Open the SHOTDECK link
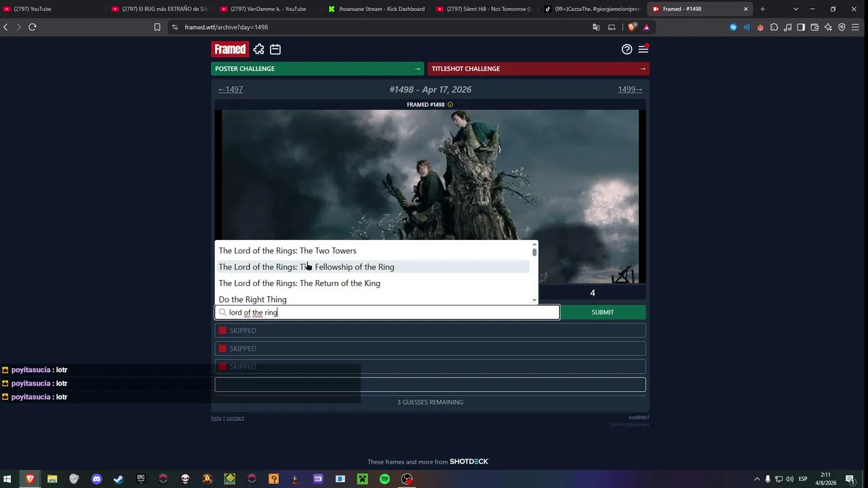The height and width of the screenshot is (488, 868). point(469,462)
